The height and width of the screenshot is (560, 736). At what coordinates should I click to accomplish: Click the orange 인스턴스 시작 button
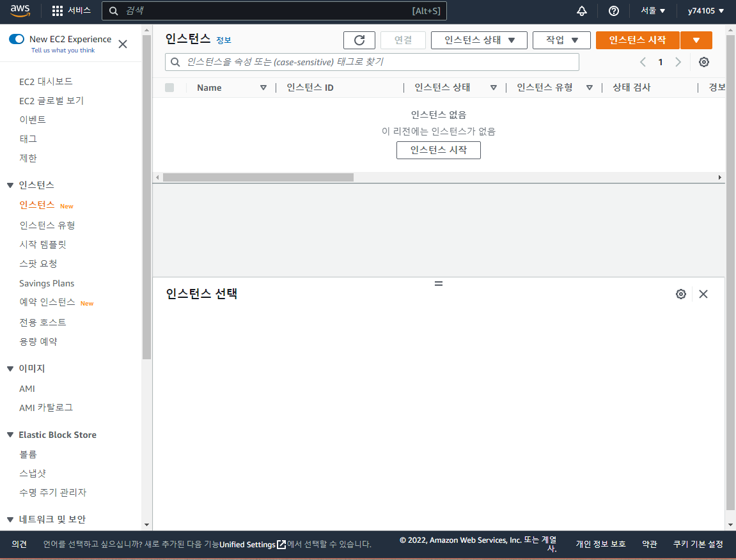point(638,40)
